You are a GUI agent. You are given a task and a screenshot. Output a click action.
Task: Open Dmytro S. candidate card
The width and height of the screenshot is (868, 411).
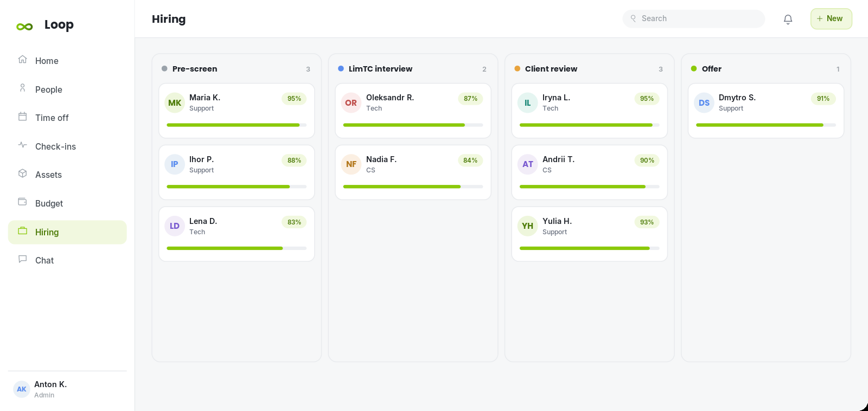766,111
